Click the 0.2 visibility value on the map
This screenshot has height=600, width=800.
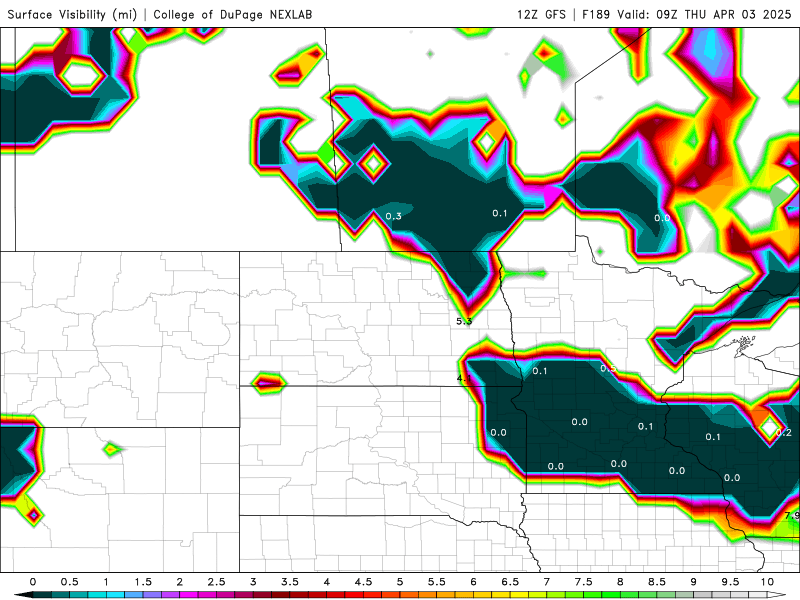(x=784, y=433)
